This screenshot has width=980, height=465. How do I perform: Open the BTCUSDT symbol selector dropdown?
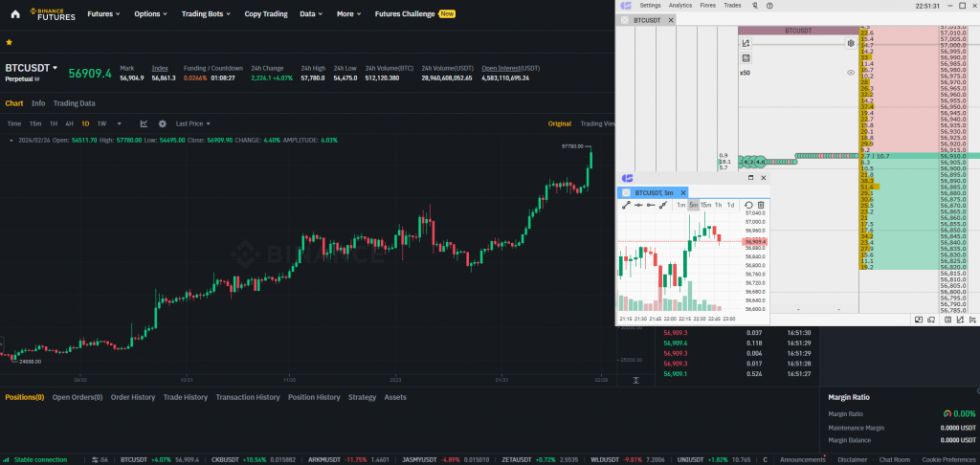coord(32,68)
